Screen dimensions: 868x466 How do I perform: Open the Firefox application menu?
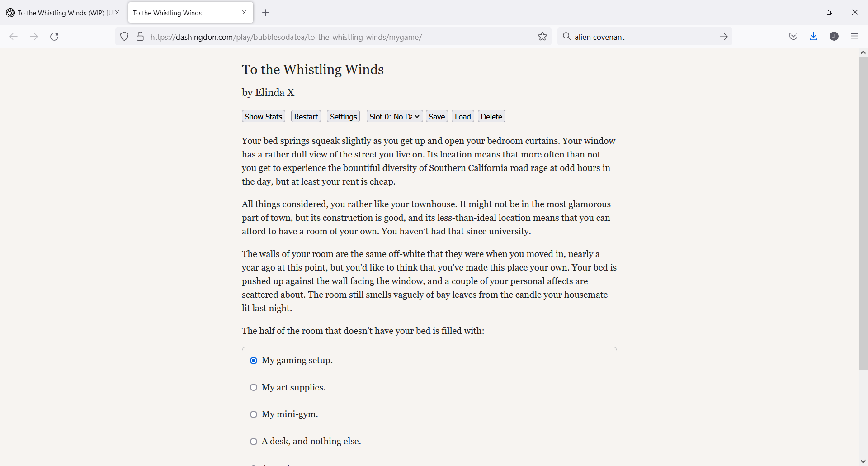coord(854,37)
